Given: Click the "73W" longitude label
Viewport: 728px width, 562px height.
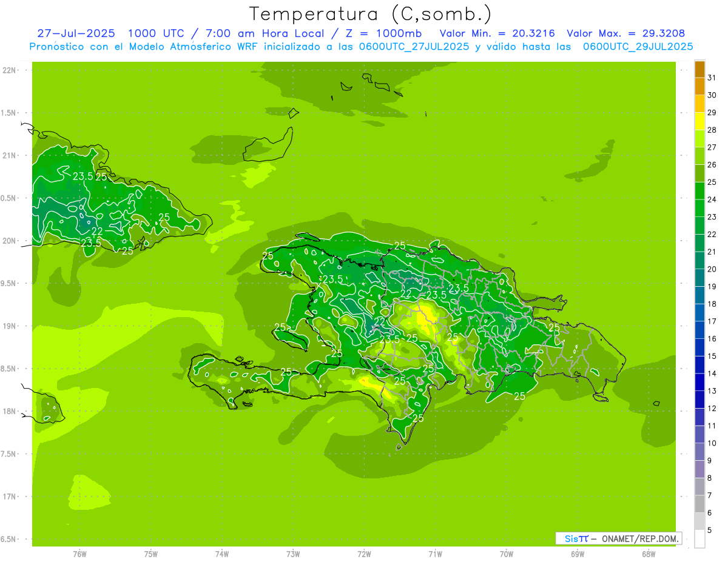Looking at the screenshot, I should click(x=293, y=554).
